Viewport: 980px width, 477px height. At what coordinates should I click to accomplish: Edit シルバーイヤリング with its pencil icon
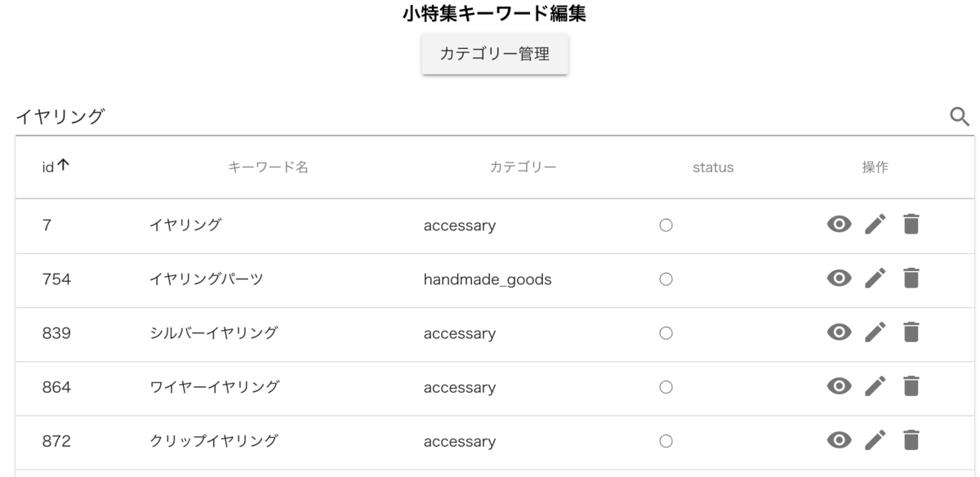pyautogui.click(x=875, y=333)
